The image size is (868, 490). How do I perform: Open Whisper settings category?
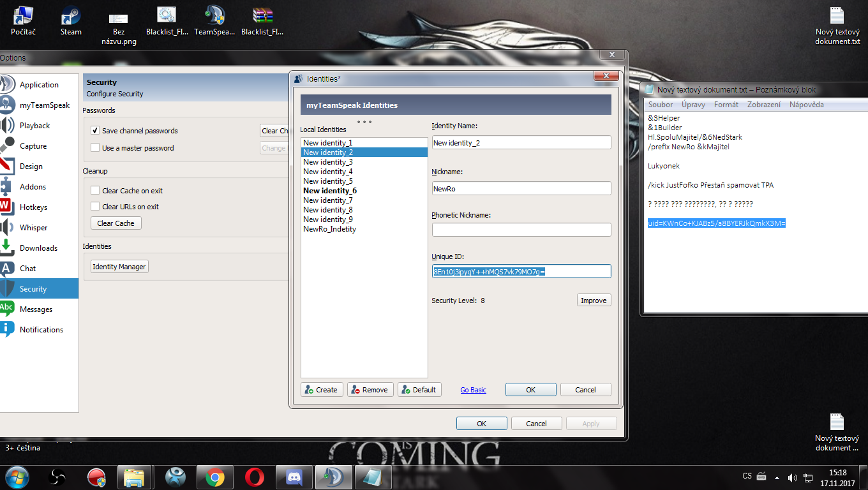pos(39,228)
